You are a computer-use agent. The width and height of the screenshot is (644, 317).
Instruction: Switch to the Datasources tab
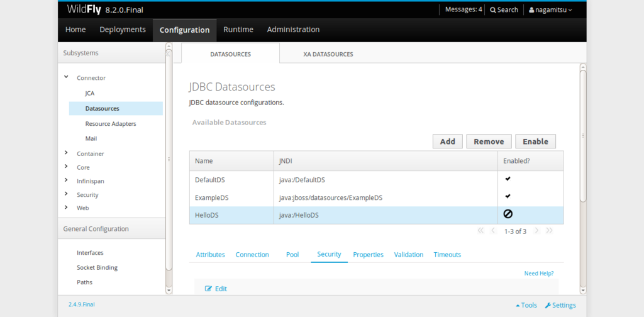point(230,54)
